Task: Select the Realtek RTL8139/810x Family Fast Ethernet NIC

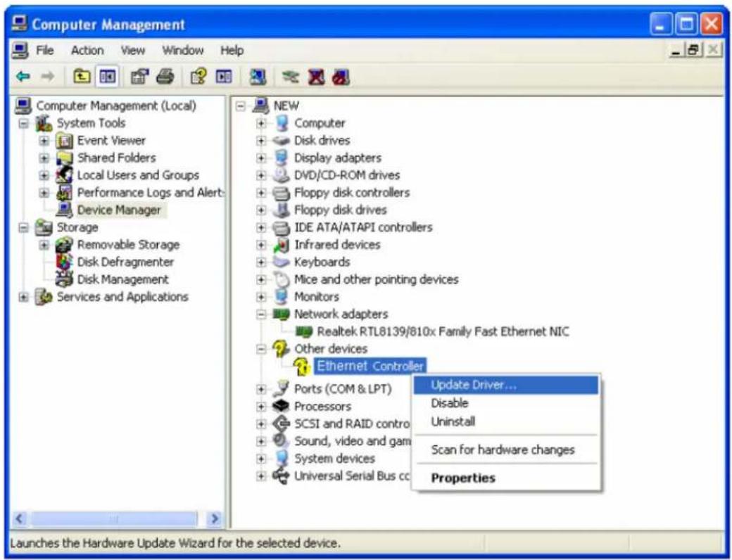Action: click(443, 332)
